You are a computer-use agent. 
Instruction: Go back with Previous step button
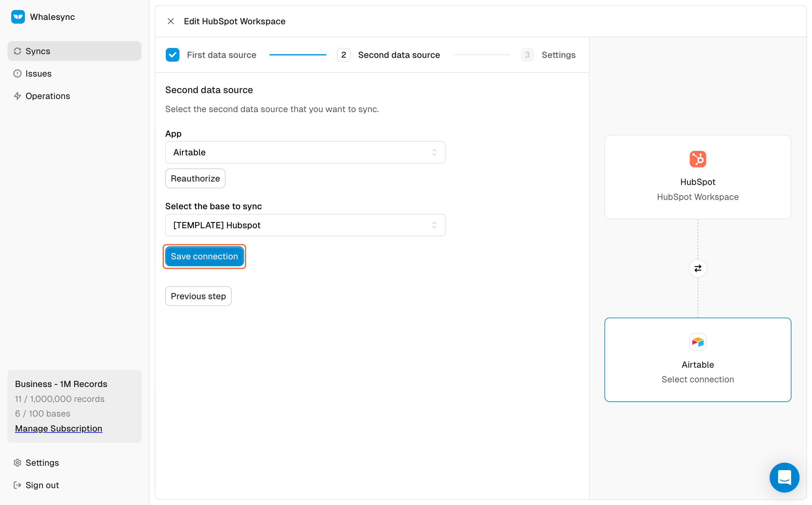point(198,296)
